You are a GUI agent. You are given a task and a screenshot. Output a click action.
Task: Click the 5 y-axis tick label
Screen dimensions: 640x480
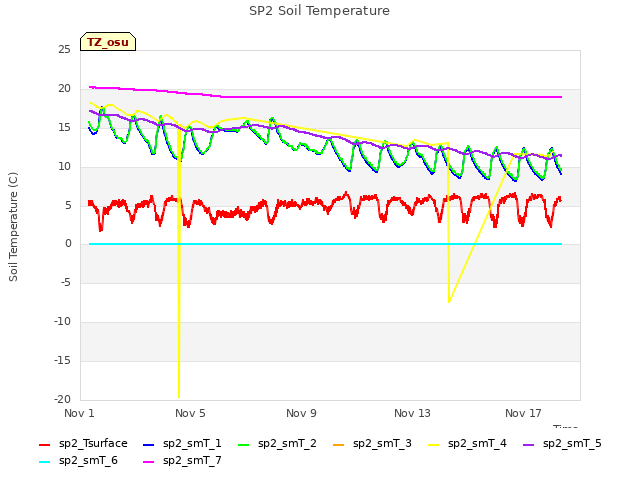pyautogui.click(x=68, y=205)
